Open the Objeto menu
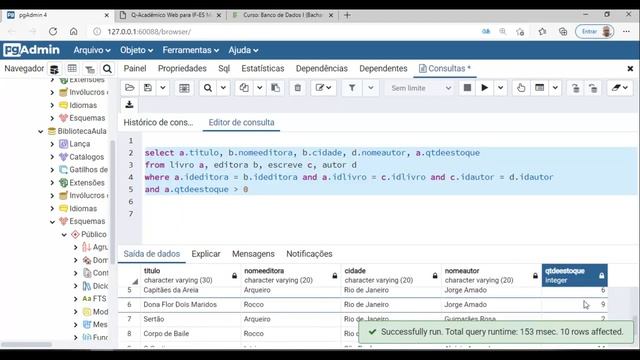Image resolution: width=640 pixels, height=360 pixels. click(136, 50)
